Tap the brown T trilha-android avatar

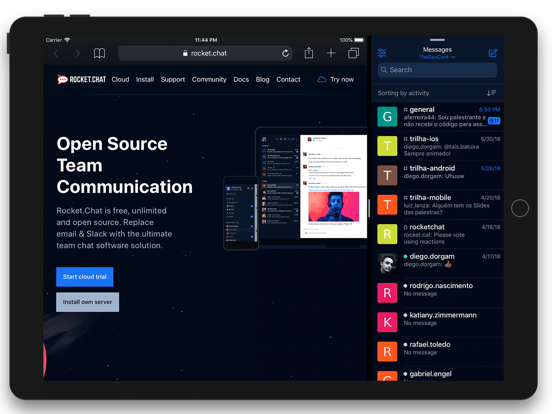pos(387,175)
